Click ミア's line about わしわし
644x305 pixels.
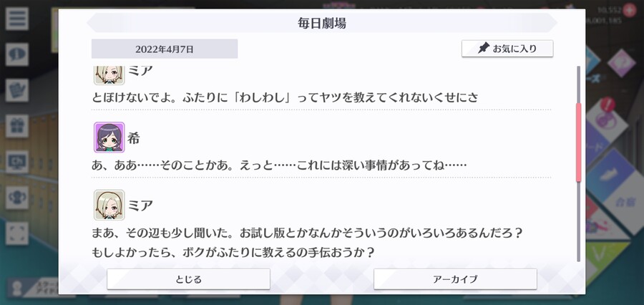click(x=285, y=97)
